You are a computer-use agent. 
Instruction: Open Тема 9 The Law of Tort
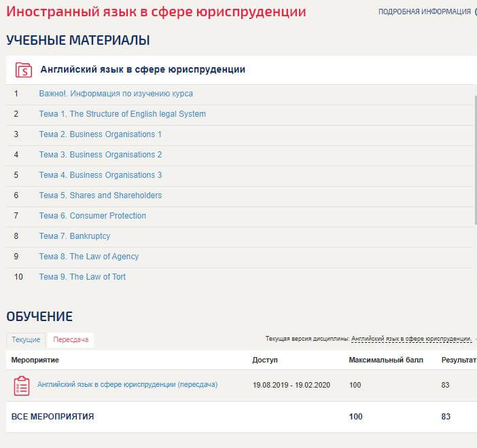[x=82, y=277]
